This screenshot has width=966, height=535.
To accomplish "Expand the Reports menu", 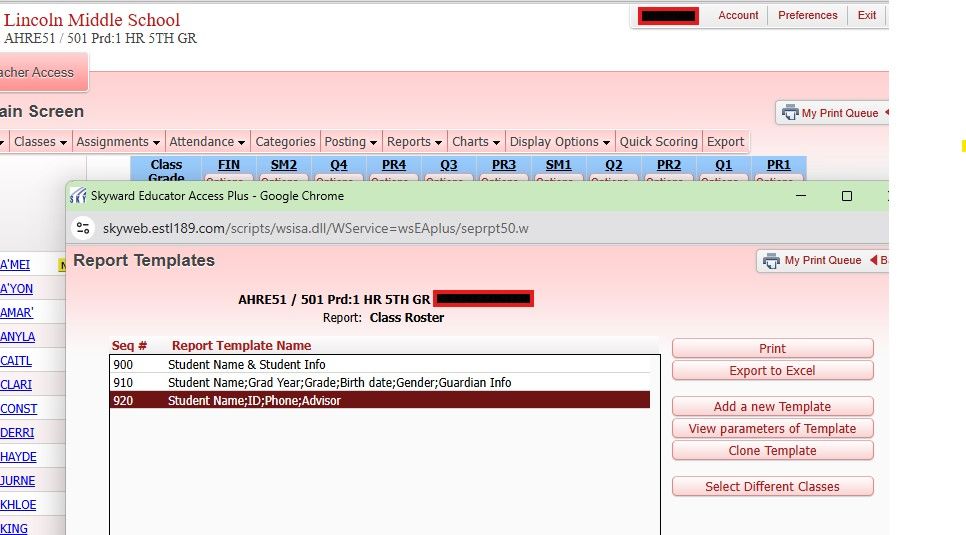I will click(414, 142).
